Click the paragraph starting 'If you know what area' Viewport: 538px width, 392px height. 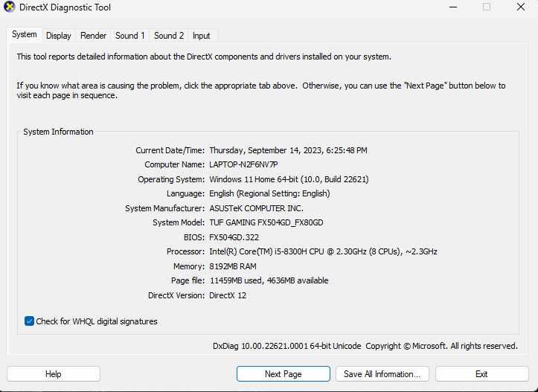click(260, 90)
